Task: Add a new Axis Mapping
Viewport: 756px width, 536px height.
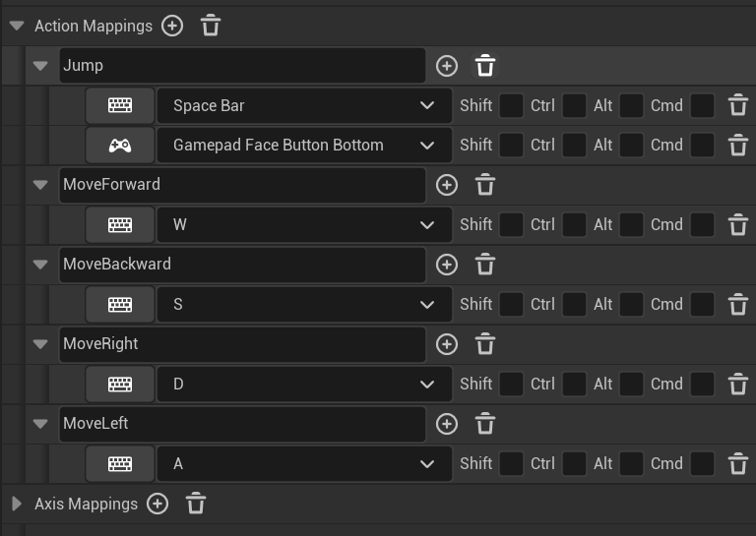Action: click(157, 504)
